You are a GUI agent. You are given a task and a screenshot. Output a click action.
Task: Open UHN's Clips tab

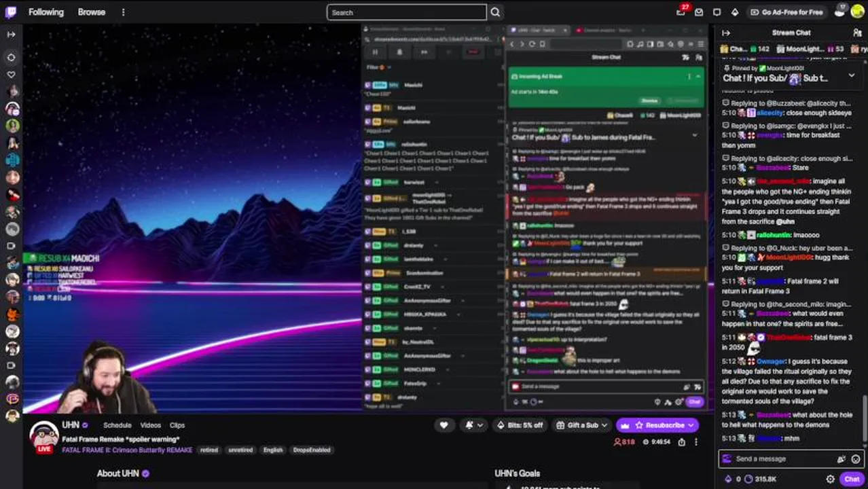point(177,425)
